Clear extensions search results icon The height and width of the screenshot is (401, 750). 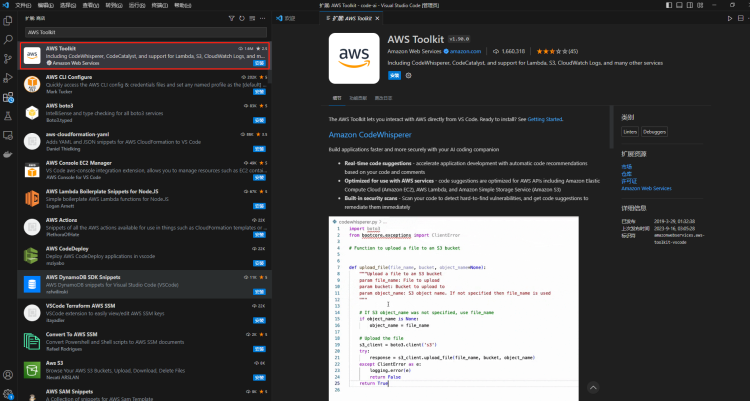coord(252,18)
